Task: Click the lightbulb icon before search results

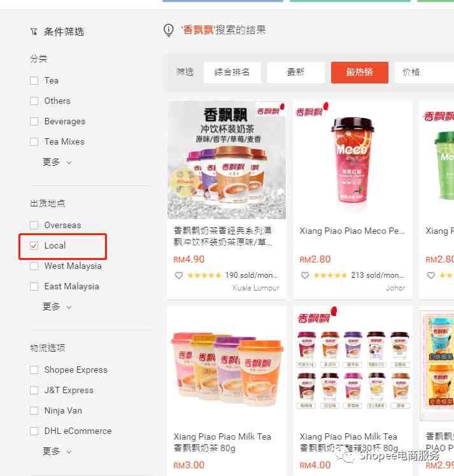Action: (x=169, y=31)
